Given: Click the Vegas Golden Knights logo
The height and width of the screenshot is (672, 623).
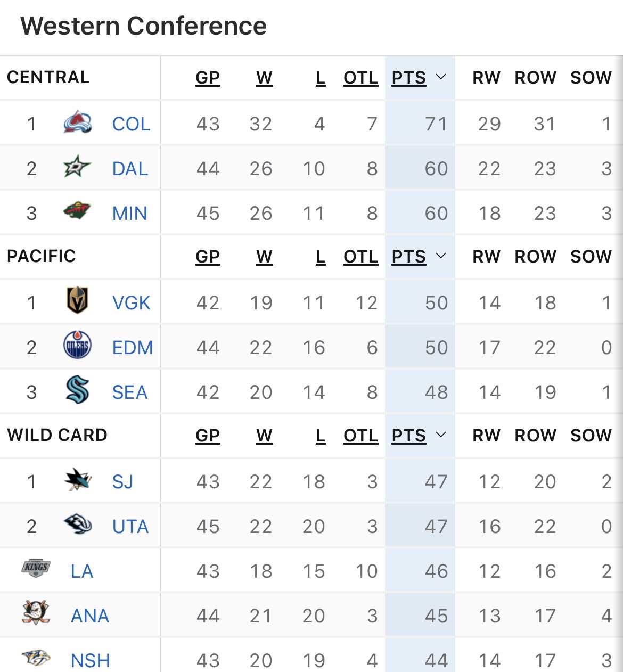Looking at the screenshot, I should pos(77,301).
